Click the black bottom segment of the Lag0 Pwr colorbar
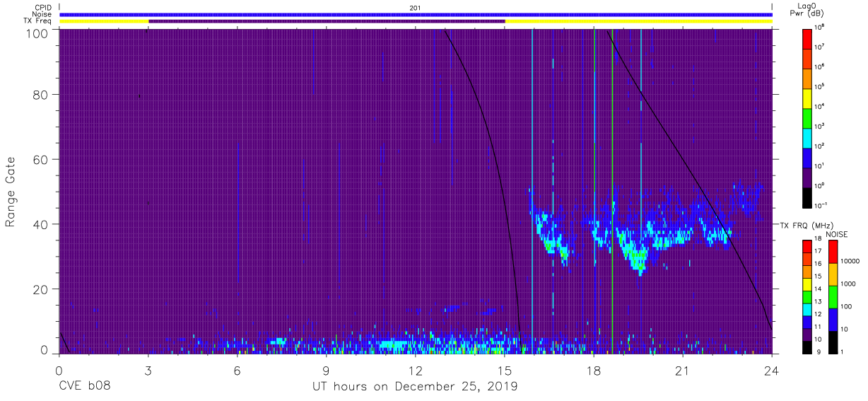Screen dimensions: 868x401 tap(807, 198)
